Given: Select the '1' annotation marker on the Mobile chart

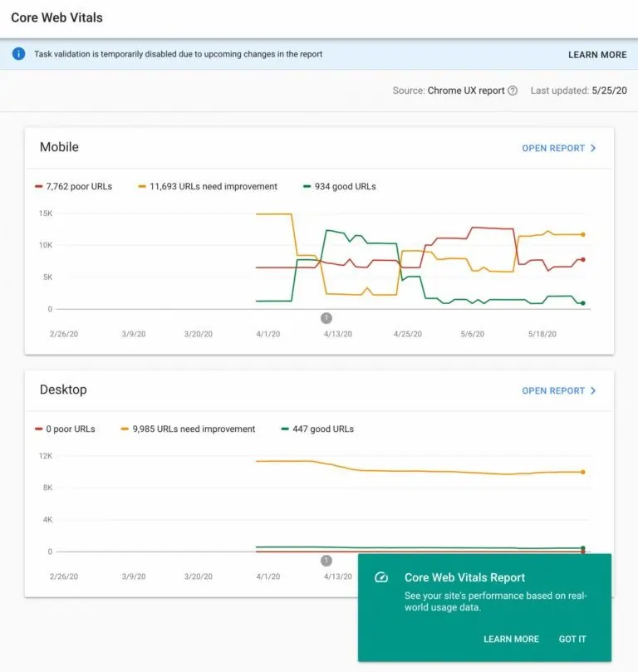Looking at the screenshot, I should 326,317.
